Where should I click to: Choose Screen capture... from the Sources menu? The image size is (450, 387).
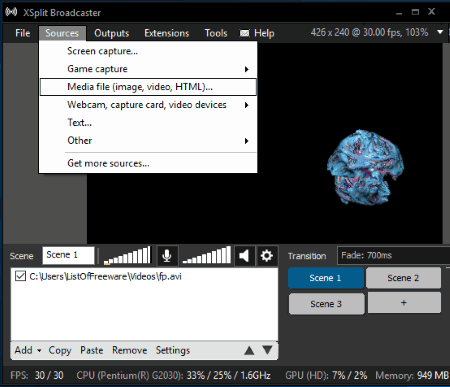148,51
